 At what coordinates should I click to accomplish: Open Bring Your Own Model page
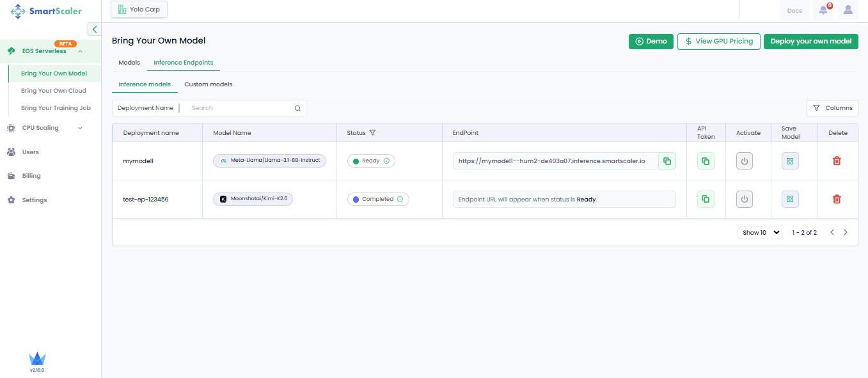coord(54,74)
